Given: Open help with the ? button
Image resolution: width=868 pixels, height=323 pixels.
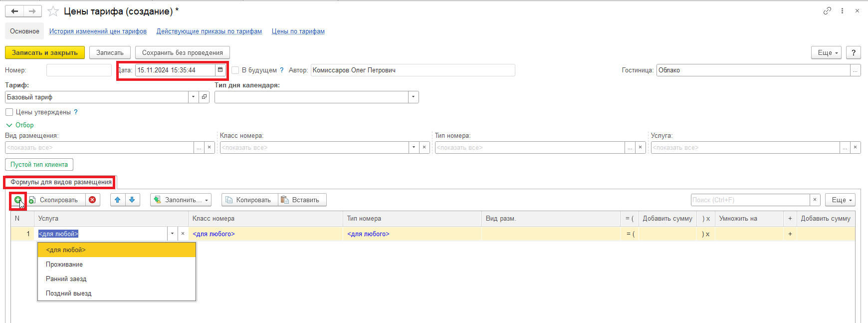Looking at the screenshot, I should click(x=854, y=53).
